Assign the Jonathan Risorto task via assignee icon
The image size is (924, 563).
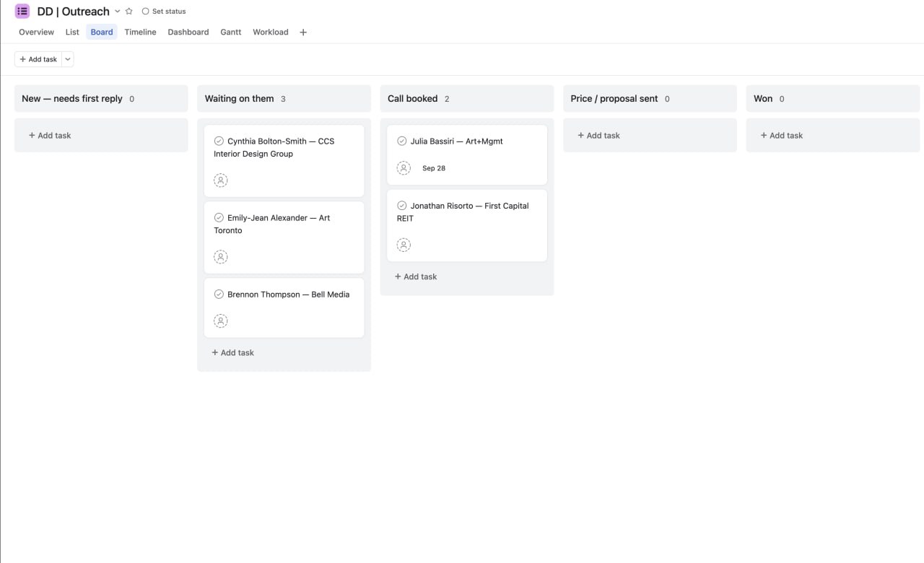point(404,245)
